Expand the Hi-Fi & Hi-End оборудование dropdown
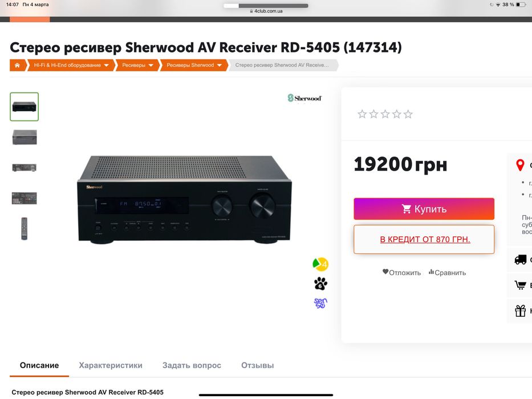 click(106, 65)
